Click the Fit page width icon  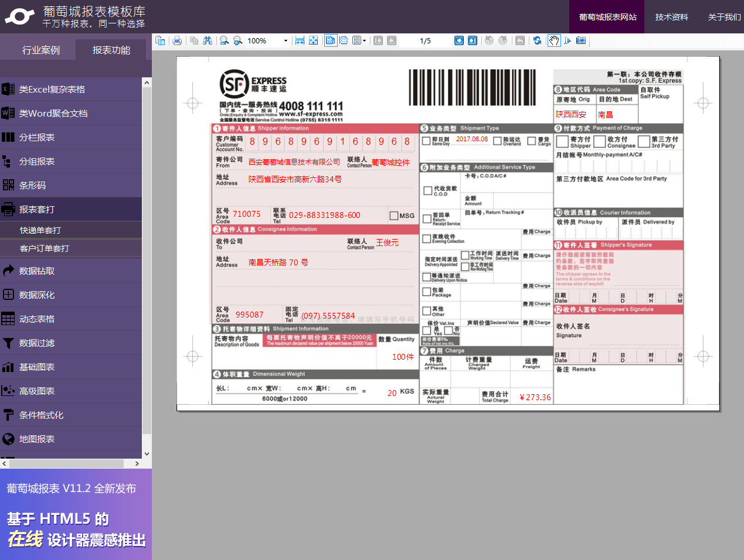(300, 40)
